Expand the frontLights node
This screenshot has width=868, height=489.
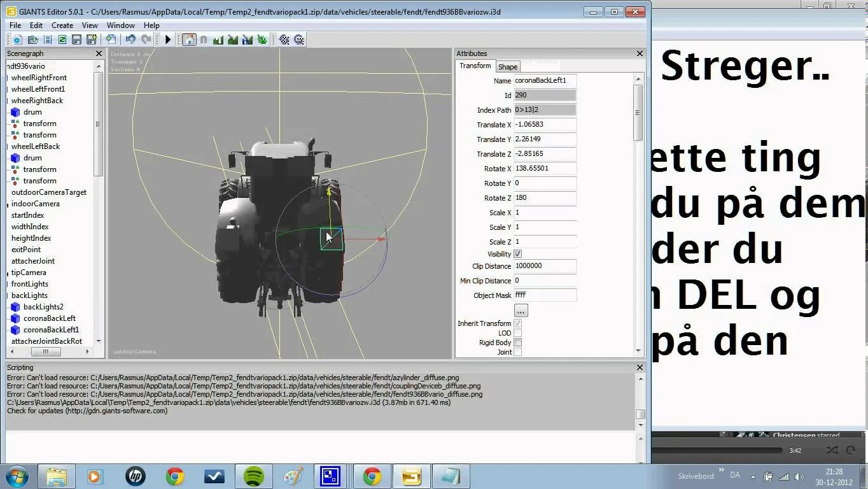pyautogui.click(x=8, y=284)
